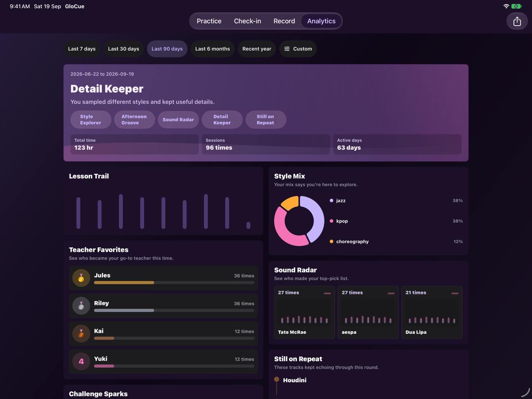Click the kpop legend color dot

tap(332, 221)
